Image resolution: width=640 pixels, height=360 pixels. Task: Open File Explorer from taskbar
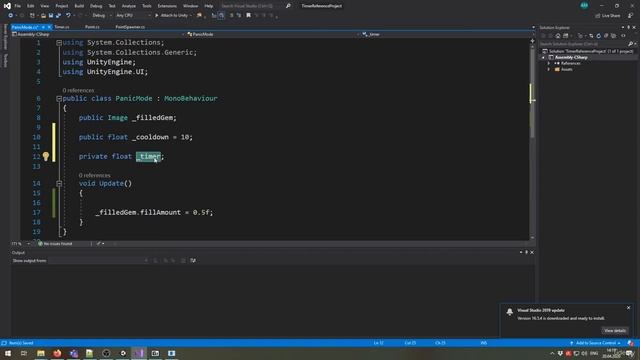pyautogui.click(x=40, y=353)
